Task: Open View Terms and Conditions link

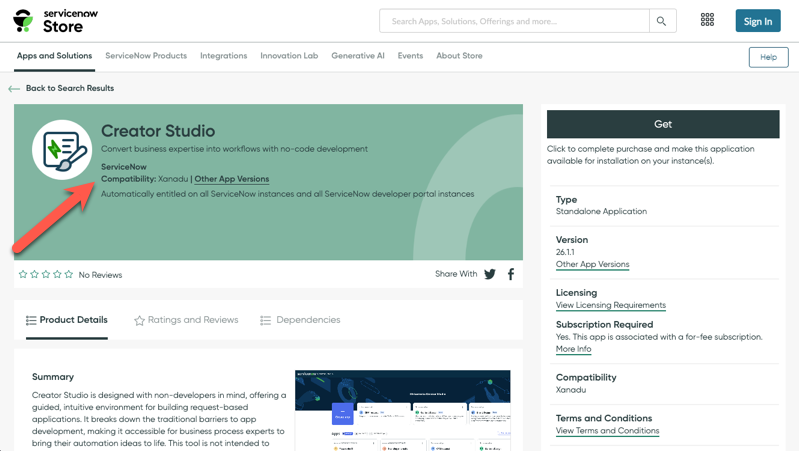Action: click(607, 431)
